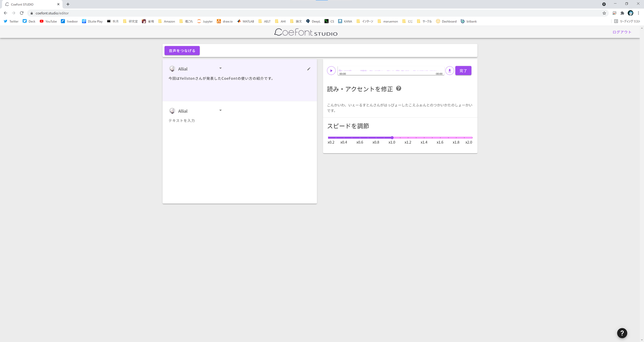Click the テキストを入力 text field

240,121
